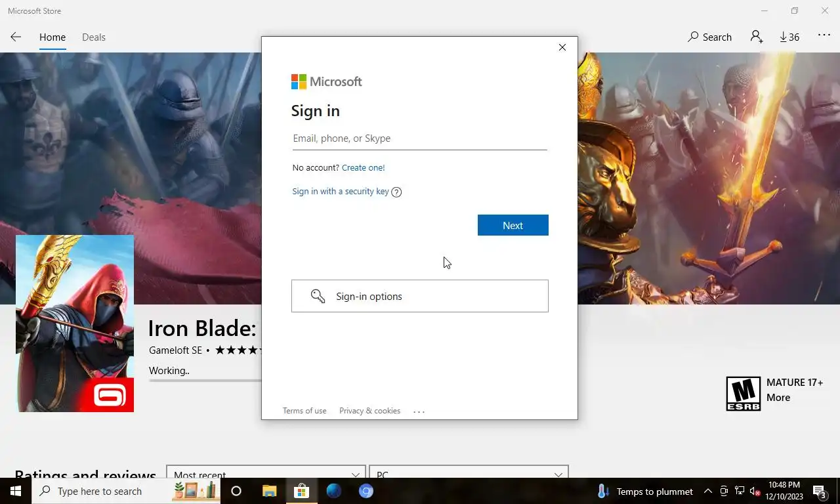This screenshot has height=504, width=840.
Task: Open the notification center icon
Action: pyautogui.click(x=819, y=491)
